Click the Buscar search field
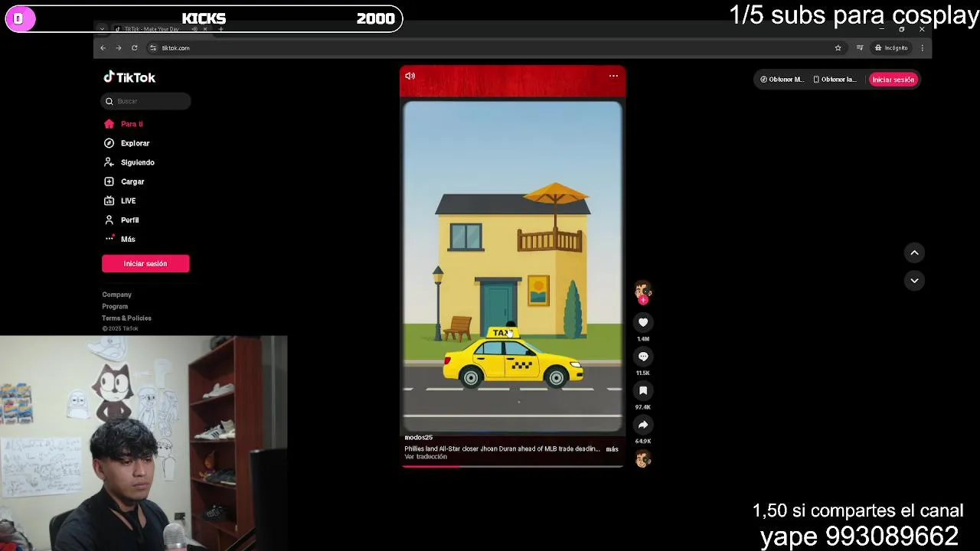 click(x=145, y=101)
